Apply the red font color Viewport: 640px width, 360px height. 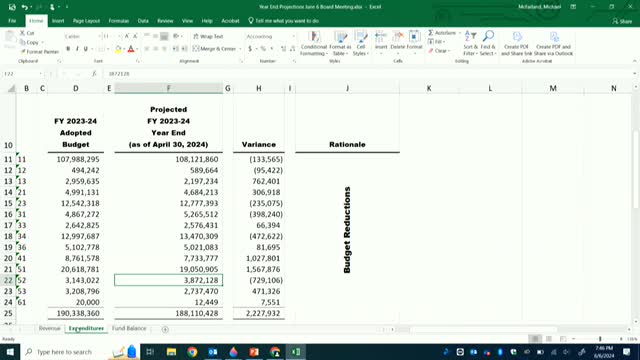tap(131, 49)
